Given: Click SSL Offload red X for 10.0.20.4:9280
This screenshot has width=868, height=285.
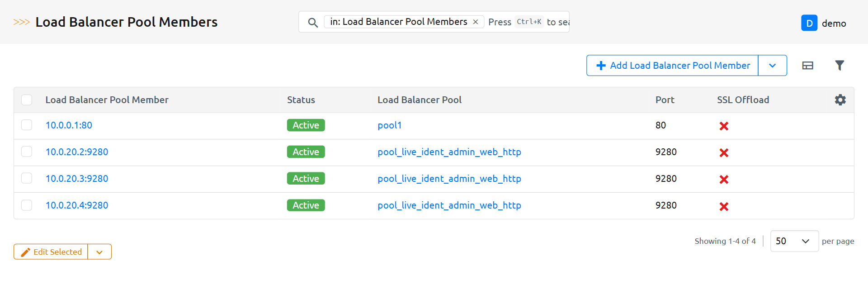Looking at the screenshot, I should pos(724,206).
